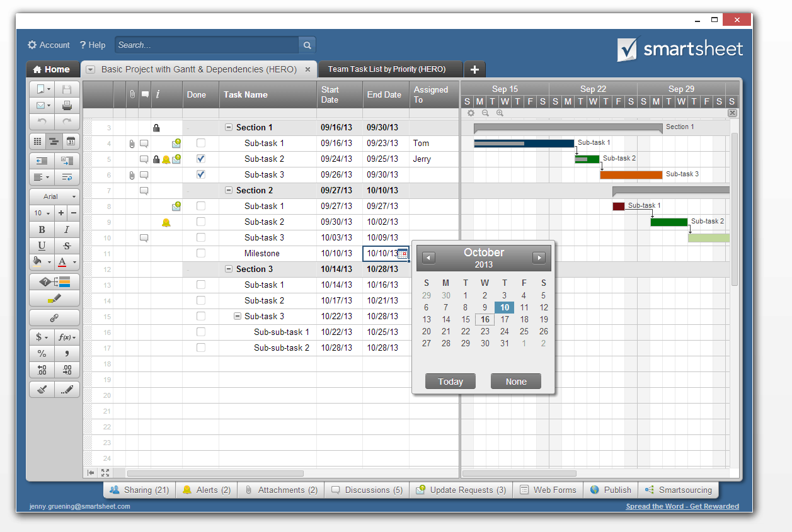This screenshot has height=532, width=792.
Task: Open the Spread the Word - Get Rewarded link
Action: click(682, 506)
